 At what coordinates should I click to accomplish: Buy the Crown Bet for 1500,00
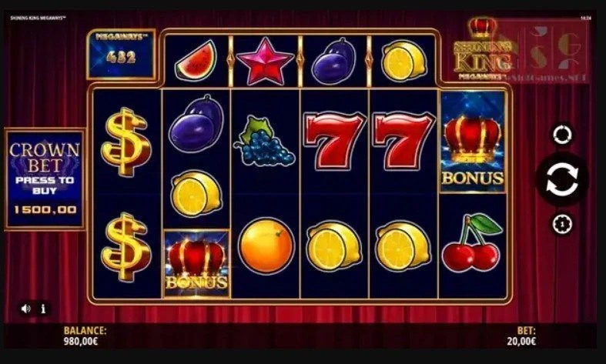coord(45,179)
